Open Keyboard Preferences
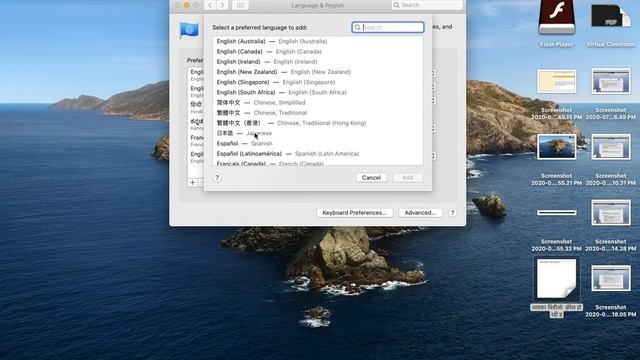This screenshot has width=640, height=360. click(354, 213)
